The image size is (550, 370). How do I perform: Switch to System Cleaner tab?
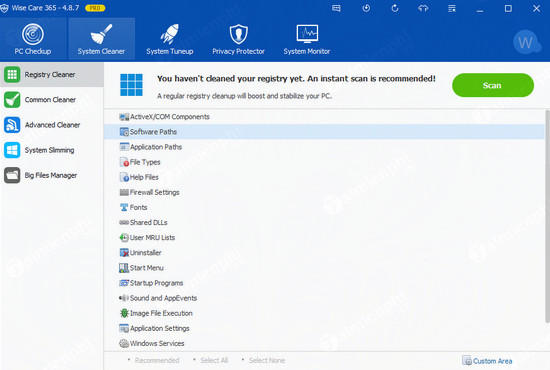pyautogui.click(x=101, y=39)
